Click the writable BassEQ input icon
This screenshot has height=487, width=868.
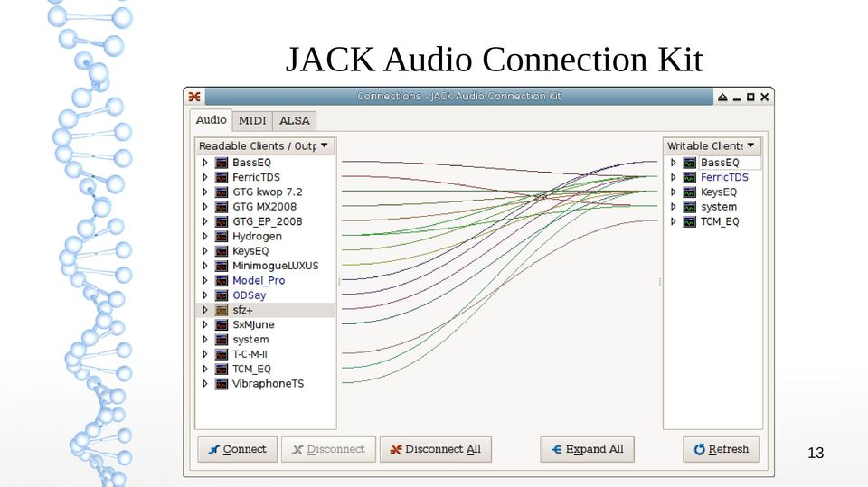pyautogui.click(x=690, y=163)
